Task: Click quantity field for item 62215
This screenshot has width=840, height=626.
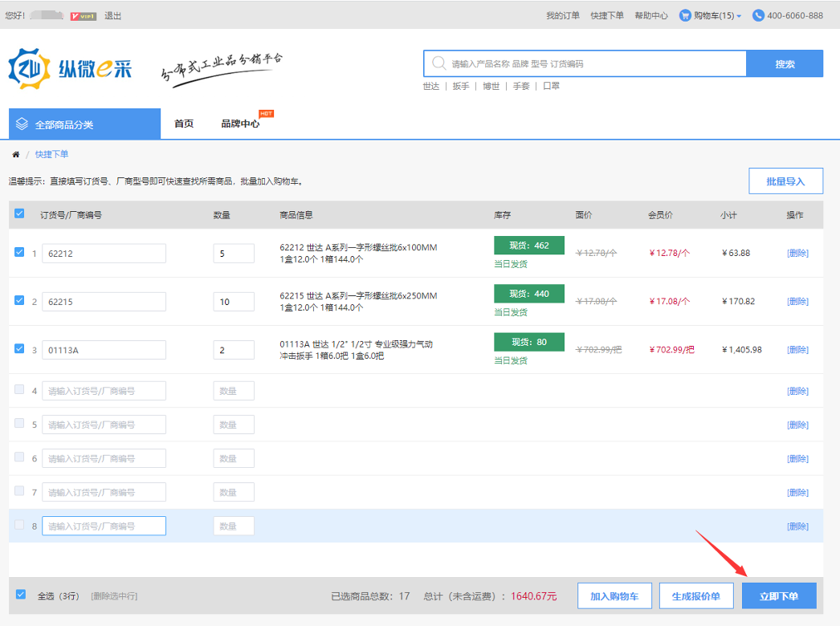Action: 233,302
